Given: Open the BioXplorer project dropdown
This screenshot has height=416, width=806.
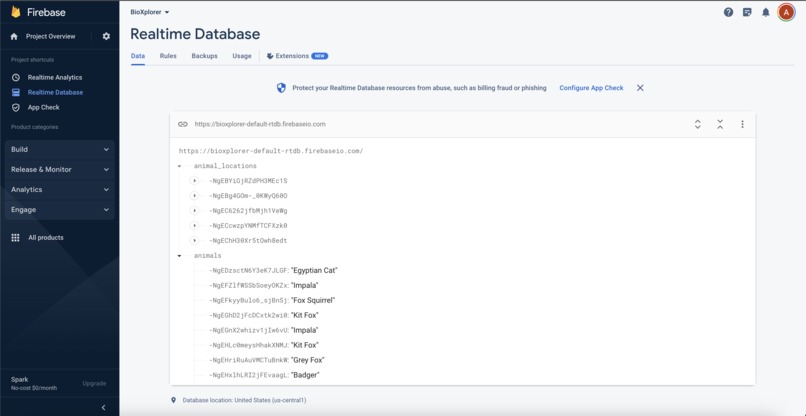Looking at the screenshot, I should coord(150,12).
